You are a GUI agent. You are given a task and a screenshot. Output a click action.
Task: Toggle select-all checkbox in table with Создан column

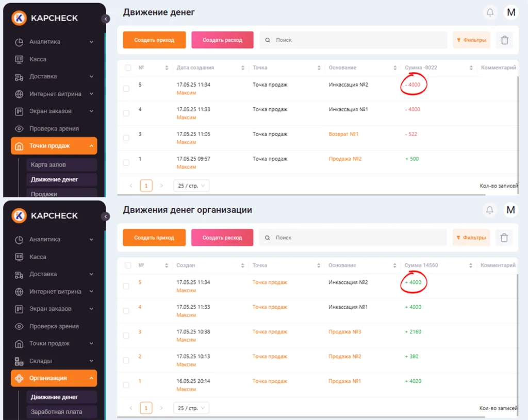tap(128, 265)
